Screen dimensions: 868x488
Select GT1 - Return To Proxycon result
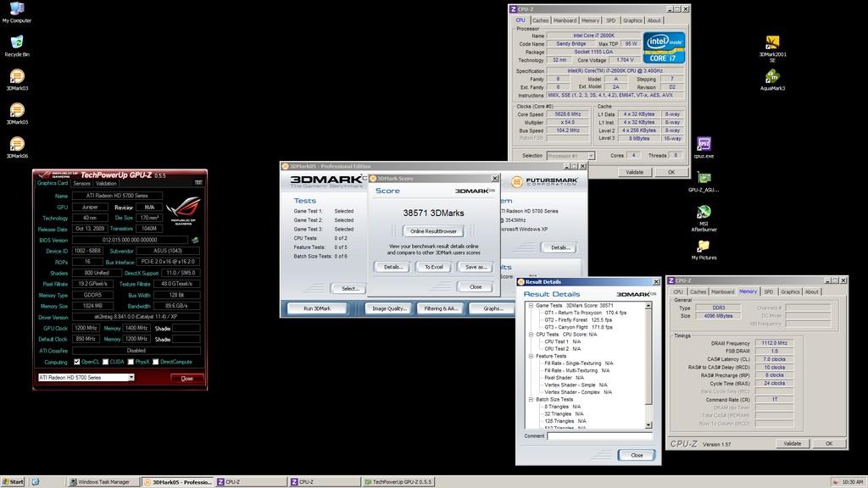(585, 313)
